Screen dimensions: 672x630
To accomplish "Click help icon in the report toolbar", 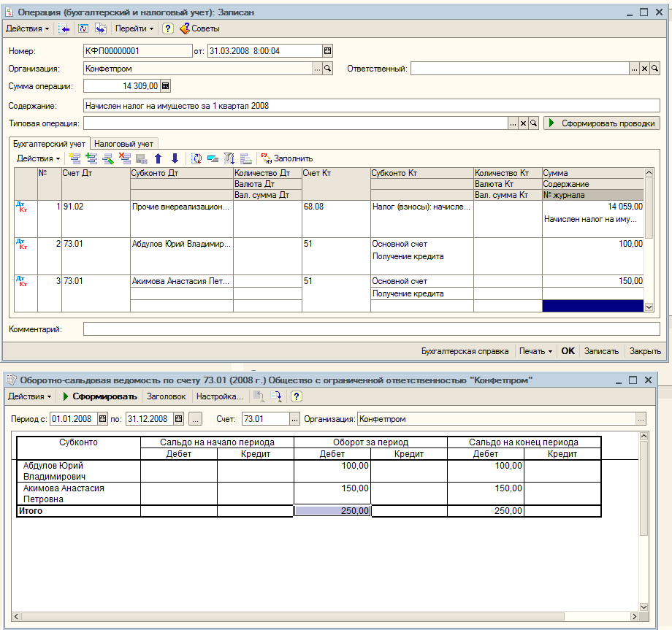I will [x=296, y=396].
